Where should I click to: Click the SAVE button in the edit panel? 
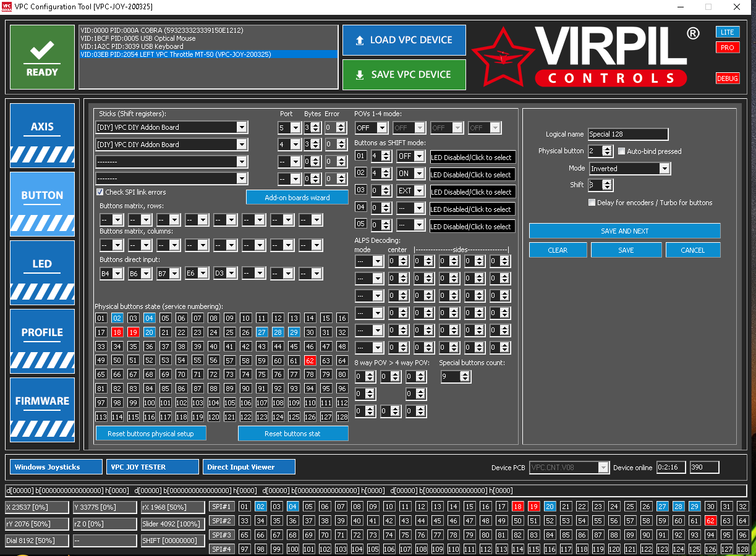click(626, 250)
